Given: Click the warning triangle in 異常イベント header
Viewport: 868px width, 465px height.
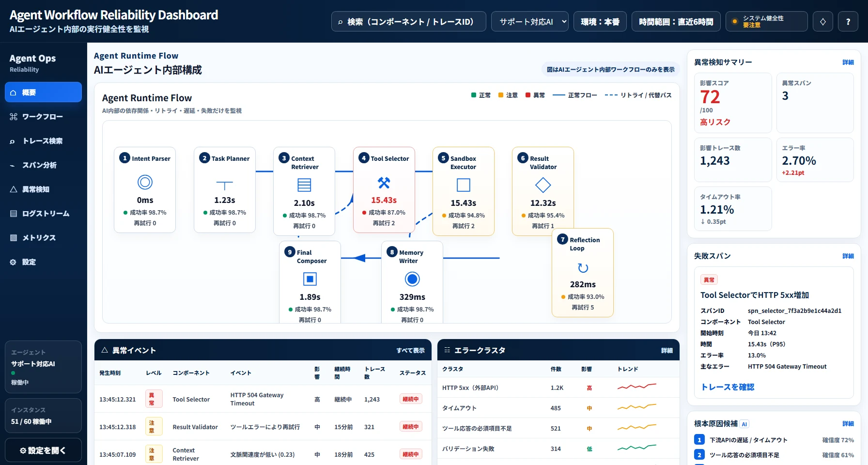Looking at the screenshot, I should (104, 350).
